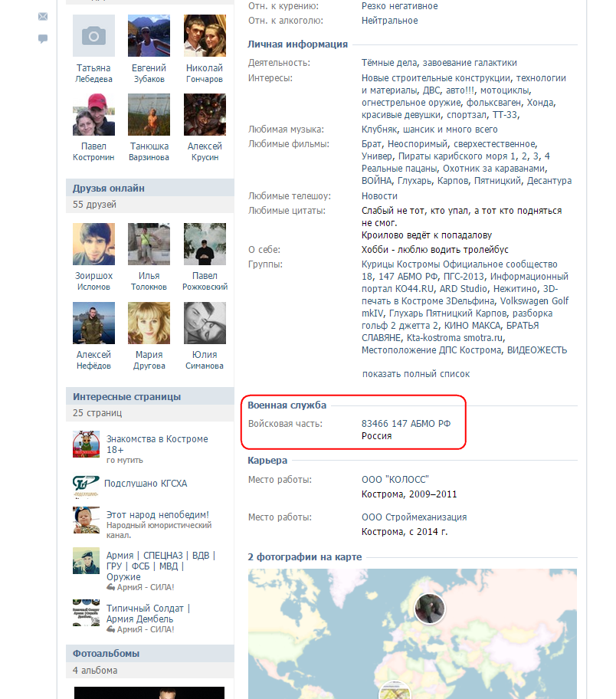Open Танюшка Варзинова's profile photo
This screenshot has width=616, height=699.
149,114
